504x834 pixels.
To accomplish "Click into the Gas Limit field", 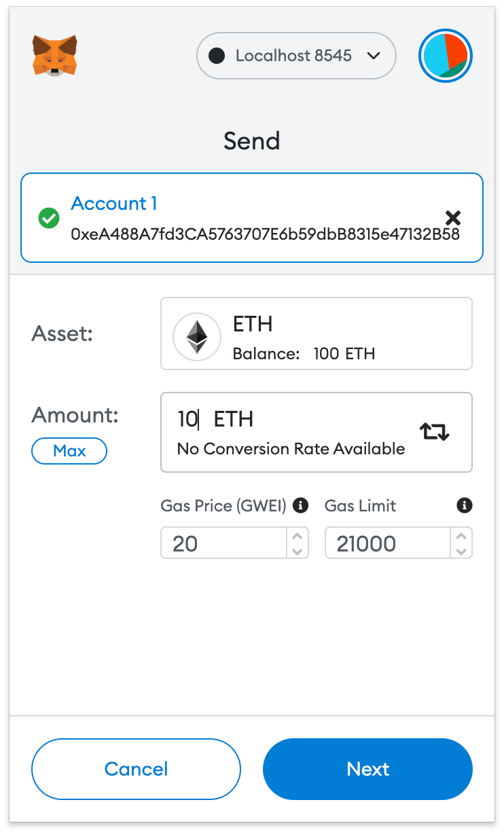I will point(387,543).
